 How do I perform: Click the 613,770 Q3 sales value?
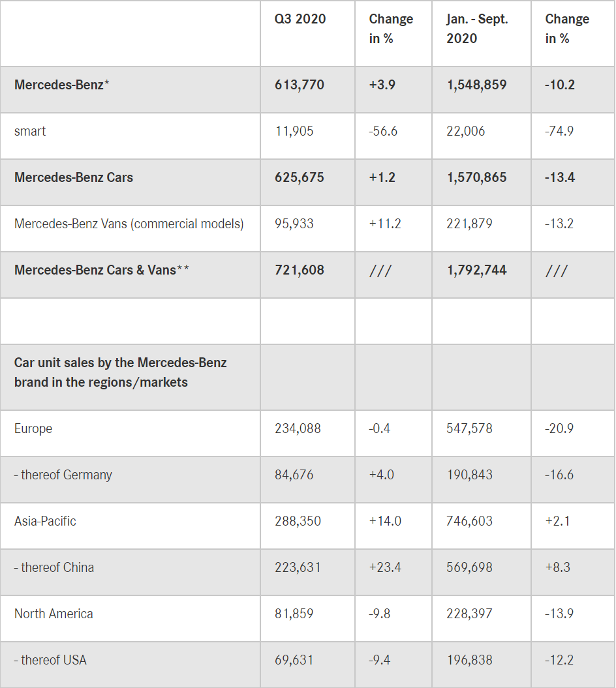click(300, 85)
